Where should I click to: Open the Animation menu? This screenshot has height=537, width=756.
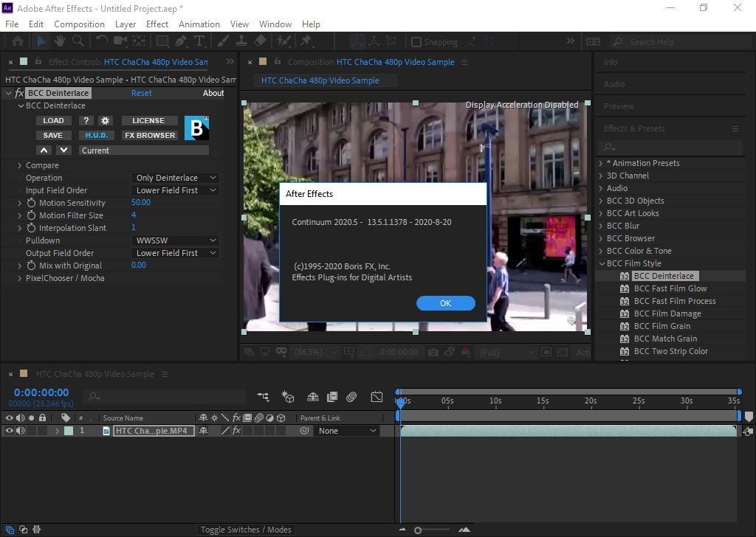click(x=199, y=24)
